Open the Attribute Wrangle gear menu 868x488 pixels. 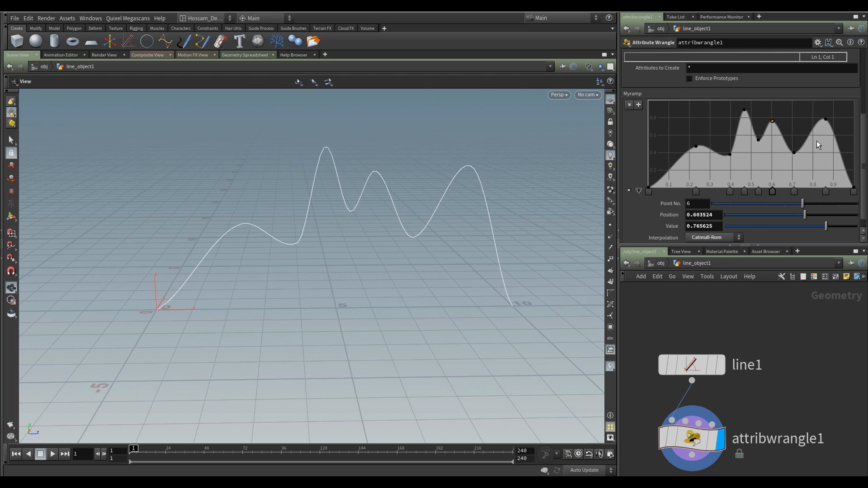click(817, 43)
